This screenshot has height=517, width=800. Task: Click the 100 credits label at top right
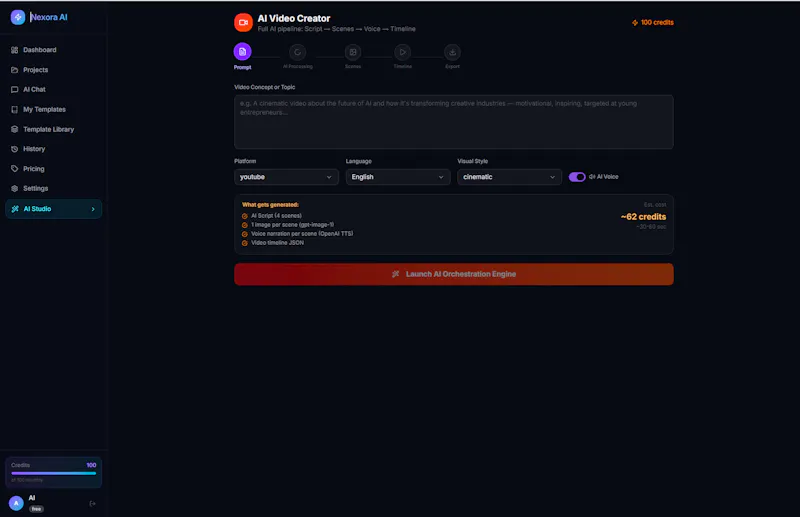click(657, 22)
